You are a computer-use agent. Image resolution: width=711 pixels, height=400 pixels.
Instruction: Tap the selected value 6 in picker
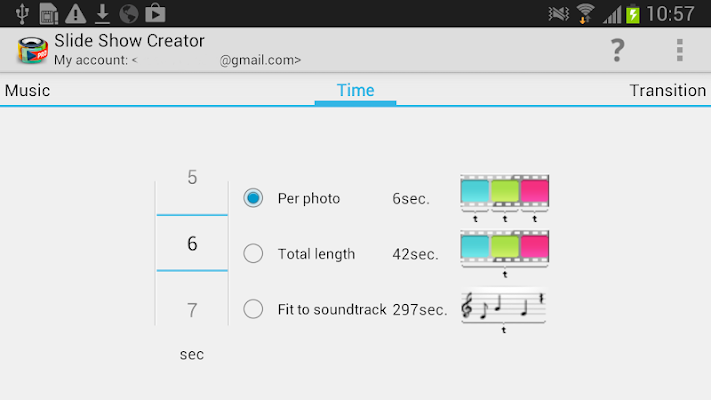192,244
